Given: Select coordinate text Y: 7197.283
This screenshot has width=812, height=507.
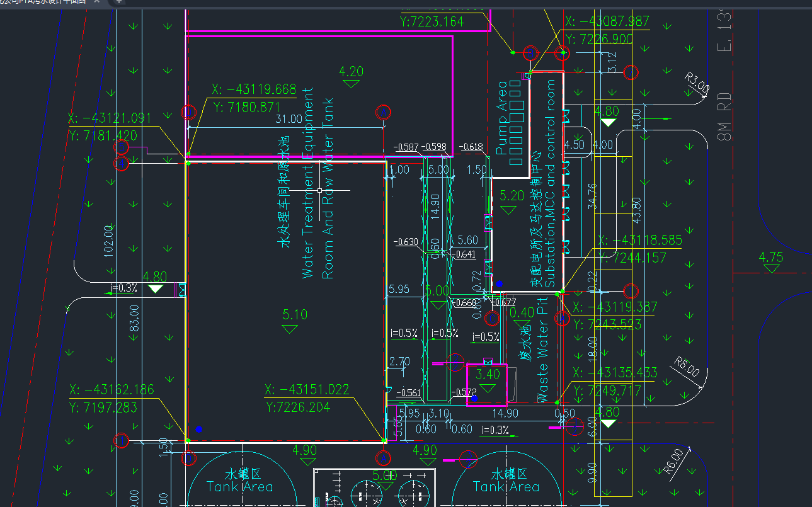Looking at the screenshot, I should (103, 407).
